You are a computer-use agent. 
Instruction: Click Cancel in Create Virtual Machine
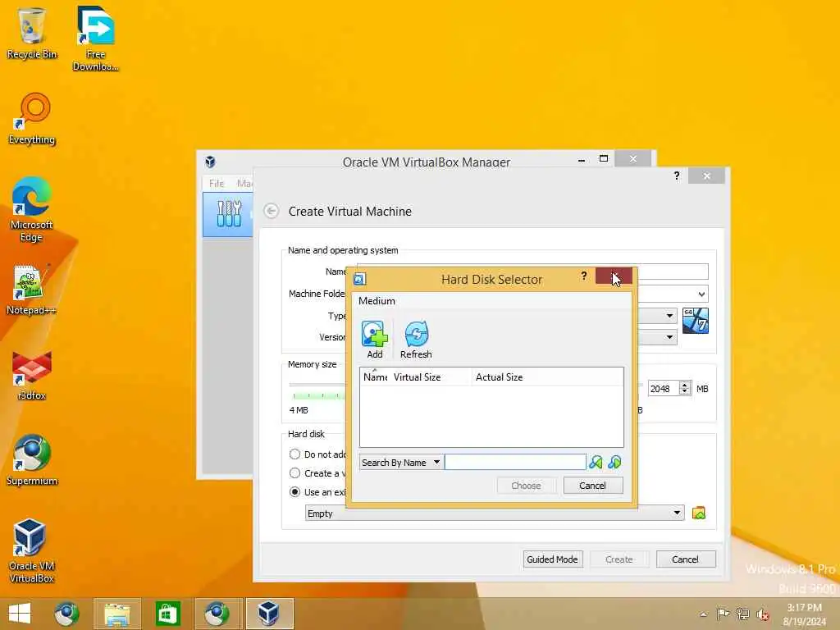point(685,559)
